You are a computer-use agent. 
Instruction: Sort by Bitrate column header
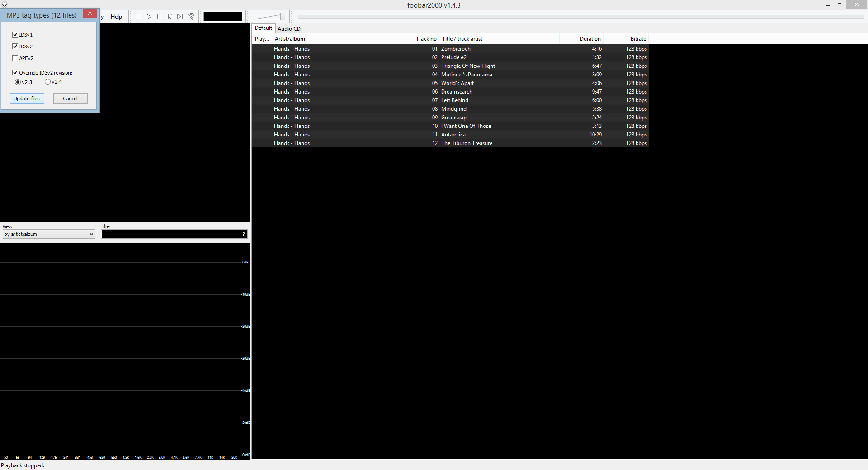[626, 39]
